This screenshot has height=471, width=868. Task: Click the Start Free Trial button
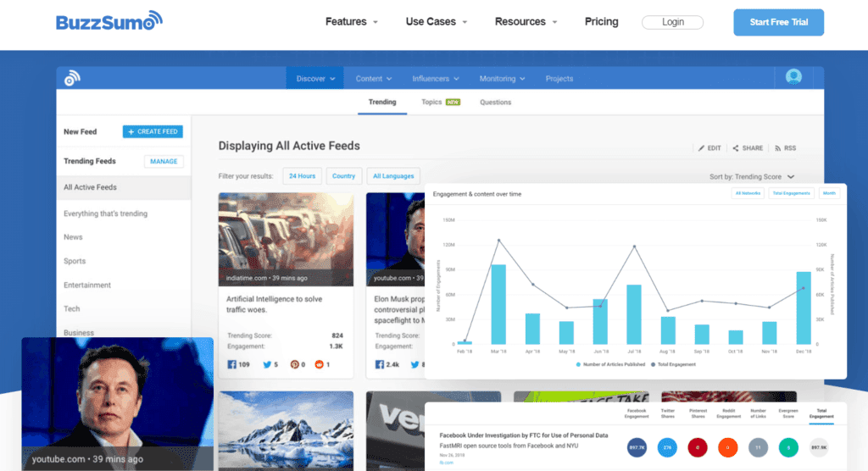pyautogui.click(x=778, y=23)
